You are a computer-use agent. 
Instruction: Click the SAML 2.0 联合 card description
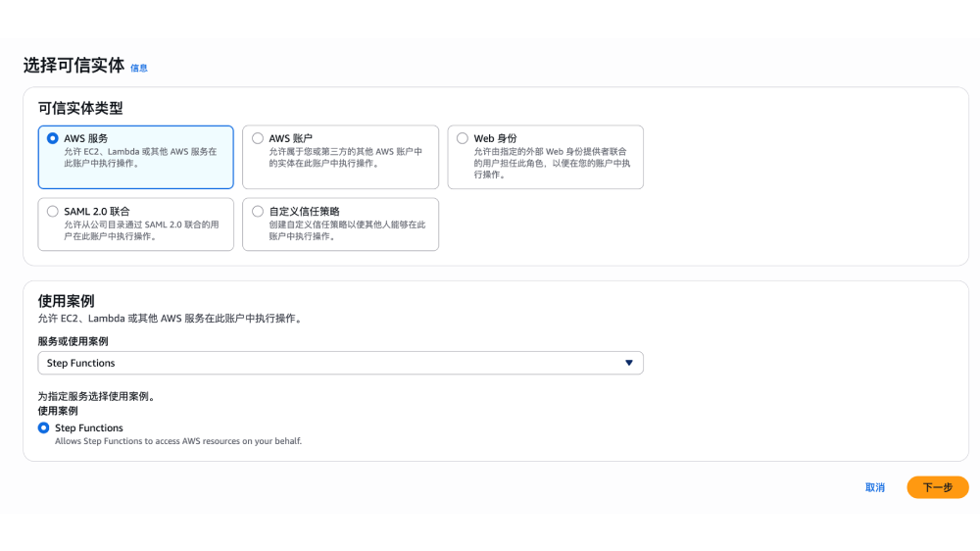(x=141, y=230)
